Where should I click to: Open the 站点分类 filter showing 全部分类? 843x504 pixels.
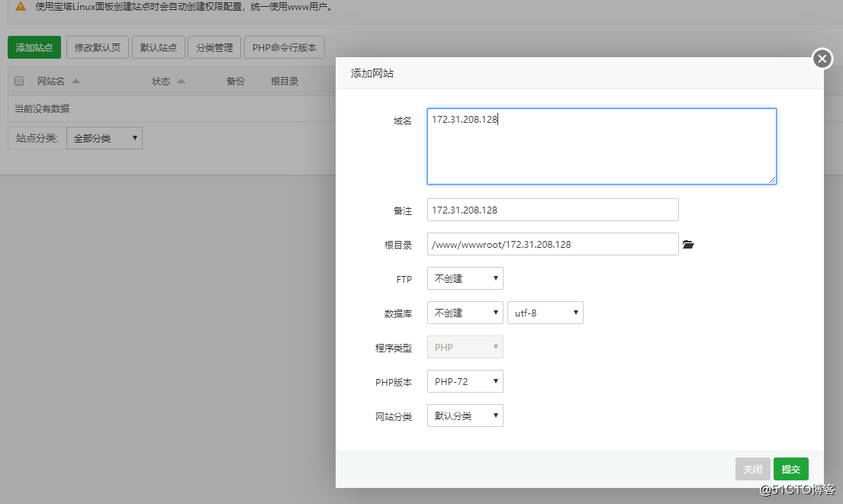click(104, 137)
